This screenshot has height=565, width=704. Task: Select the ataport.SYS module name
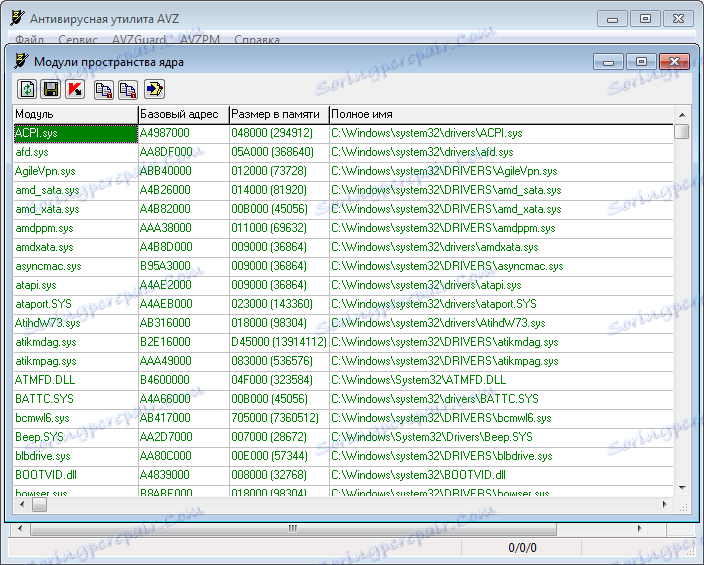point(43,305)
